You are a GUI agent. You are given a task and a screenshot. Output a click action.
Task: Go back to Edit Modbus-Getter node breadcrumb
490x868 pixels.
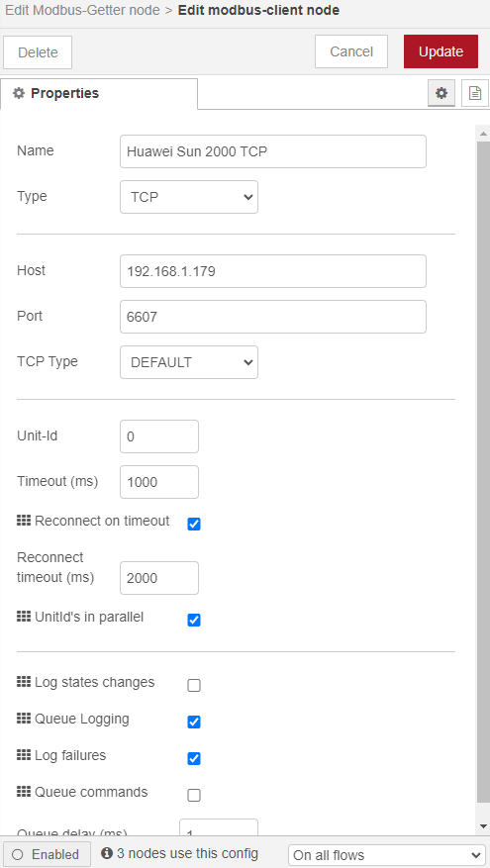click(82, 10)
